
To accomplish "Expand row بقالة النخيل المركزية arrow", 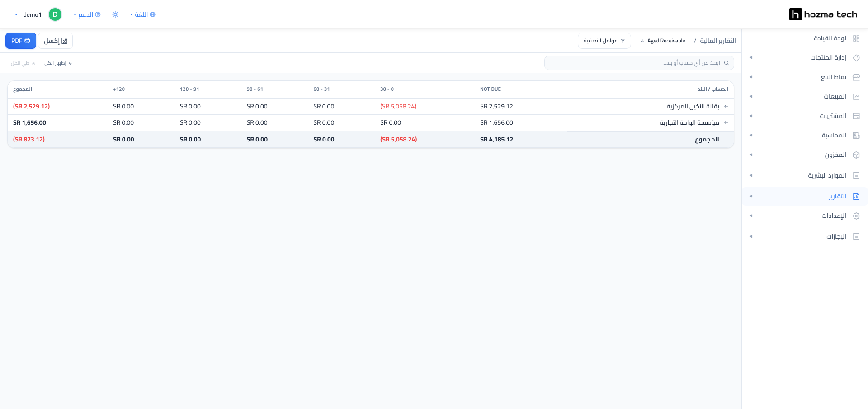I will pos(726,106).
